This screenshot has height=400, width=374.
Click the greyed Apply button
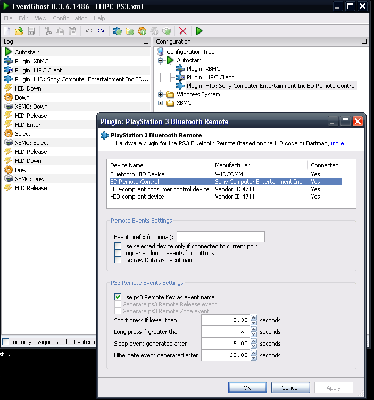[x=334, y=388]
